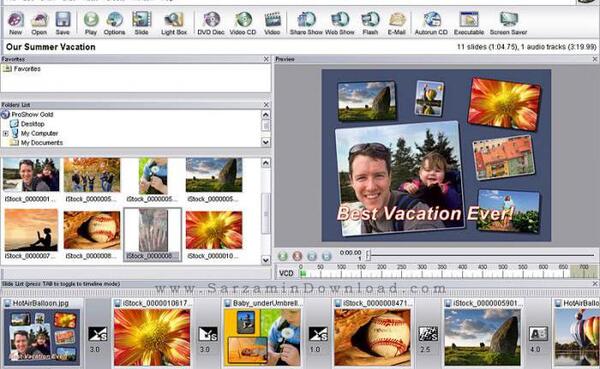The width and height of the screenshot is (600, 369).
Task: Select the Baby_underUmbrella slide in slide list
Action: point(262,333)
